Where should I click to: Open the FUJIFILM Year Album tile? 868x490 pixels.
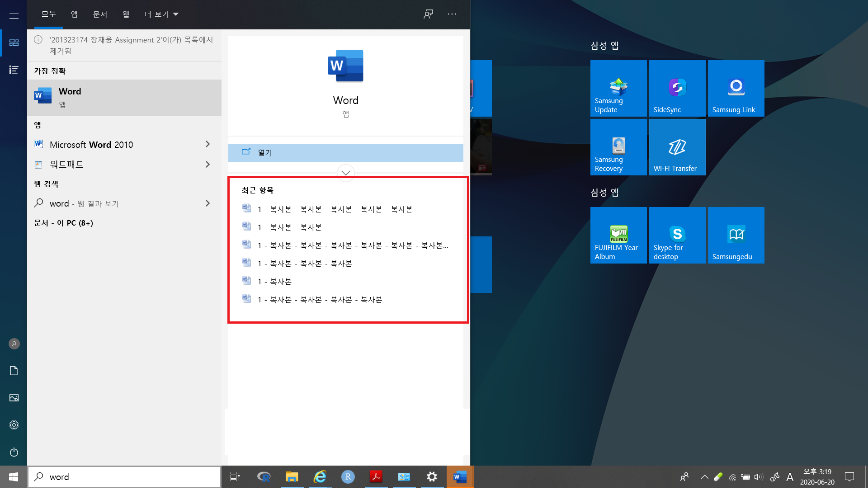pos(618,235)
